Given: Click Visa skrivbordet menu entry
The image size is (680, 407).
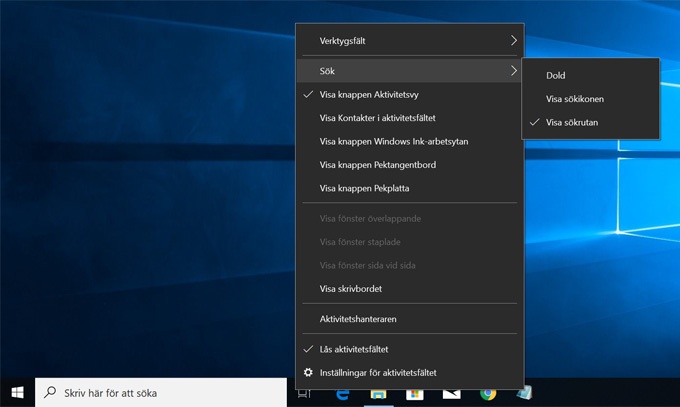Looking at the screenshot, I should click(350, 289).
